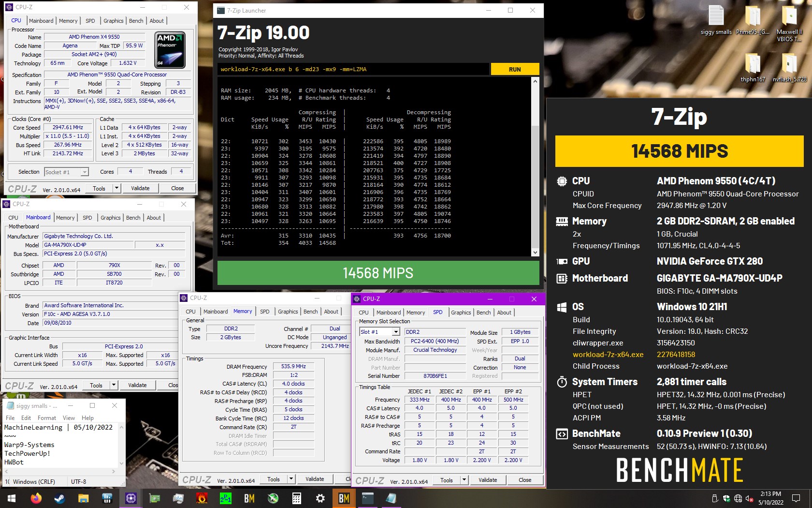Open Graphics tab in CPU-Z Mainboard window
The image size is (812, 508).
click(111, 218)
